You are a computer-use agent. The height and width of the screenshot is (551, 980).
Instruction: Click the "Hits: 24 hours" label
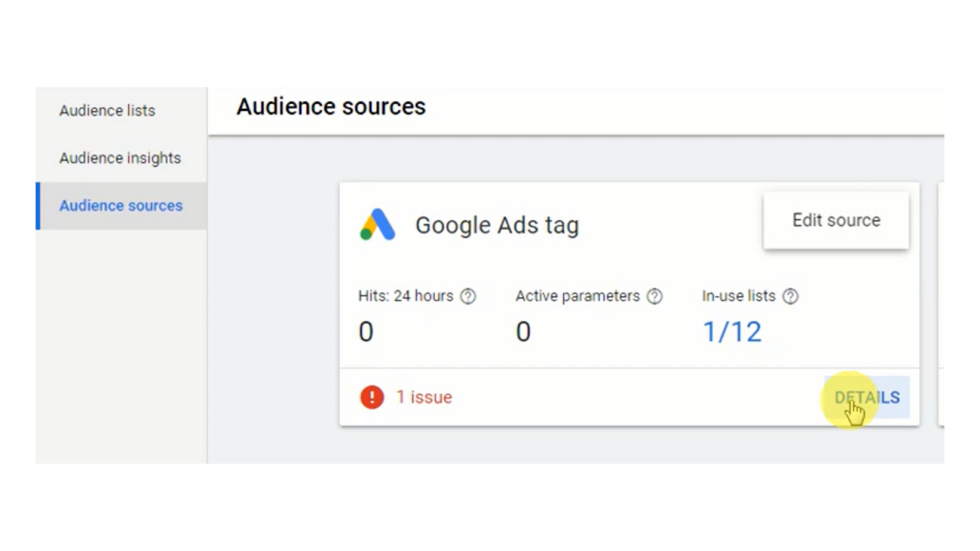pos(405,296)
